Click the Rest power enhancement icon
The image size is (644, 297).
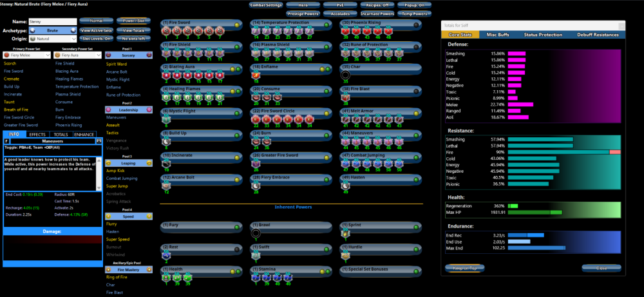coord(166,254)
